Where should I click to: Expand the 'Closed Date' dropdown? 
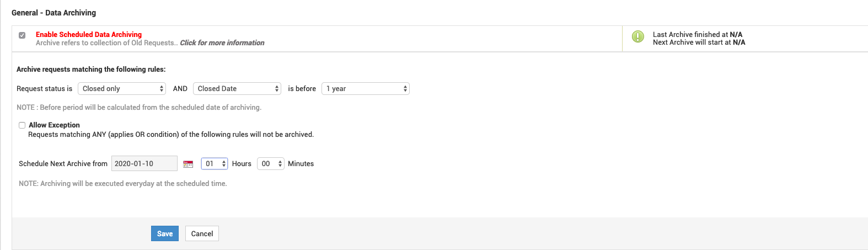(x=237, y=89)
